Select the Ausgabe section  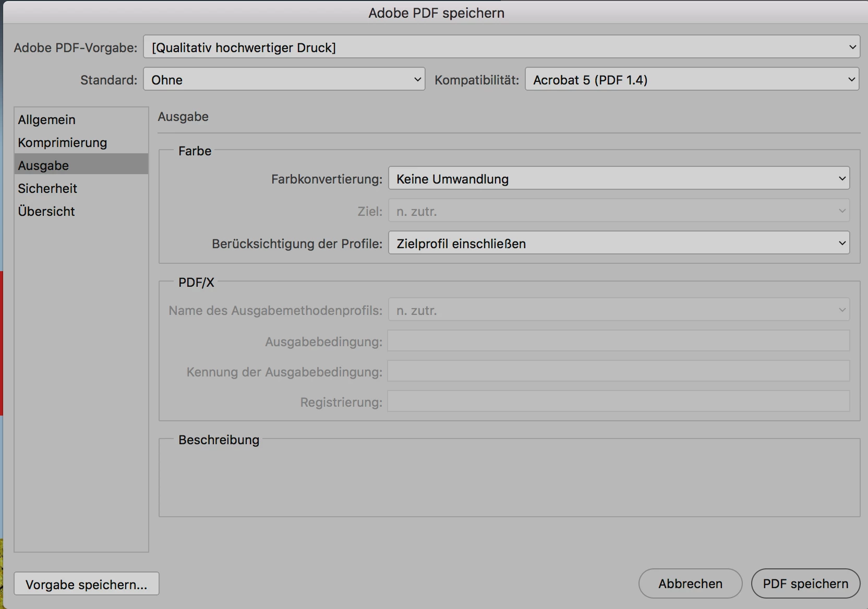81,165
